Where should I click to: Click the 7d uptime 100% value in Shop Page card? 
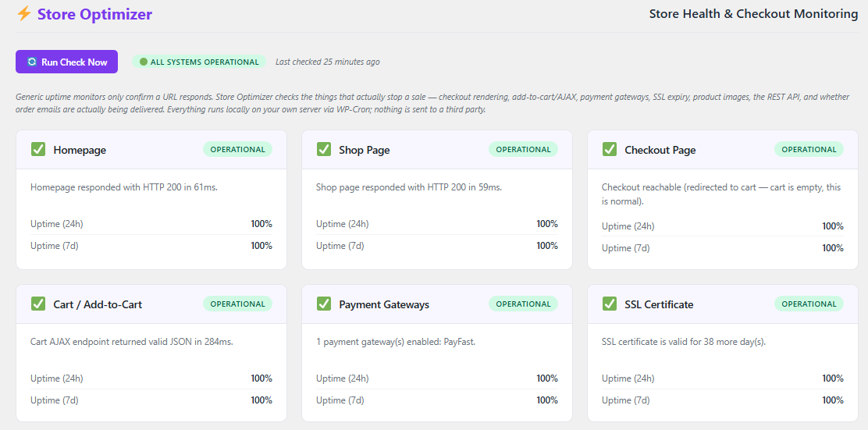click(x=547, y=245)
